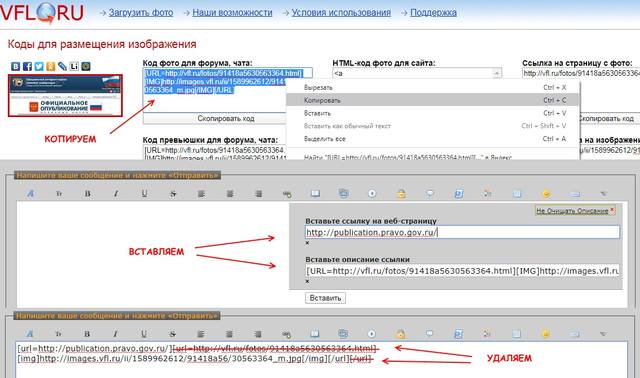The image size is (640, 378).
Task: Open the Условия использования link
Action: click(341, 13)
